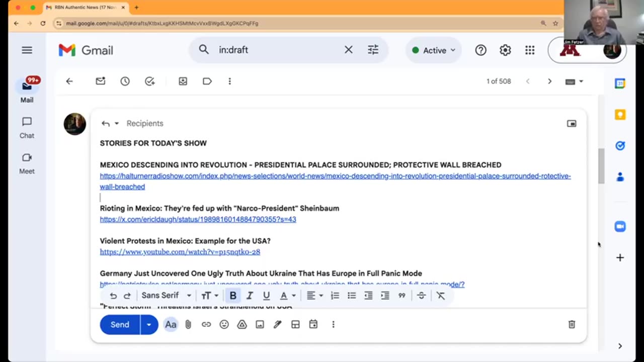The width and height of the screenshot is (644, 362).
Task: Open more send options arrow
Action: coord(149,325)
